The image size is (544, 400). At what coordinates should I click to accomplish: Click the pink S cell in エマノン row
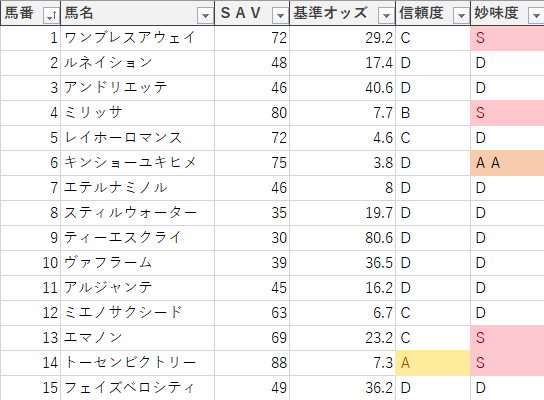[x=507, y=338]
